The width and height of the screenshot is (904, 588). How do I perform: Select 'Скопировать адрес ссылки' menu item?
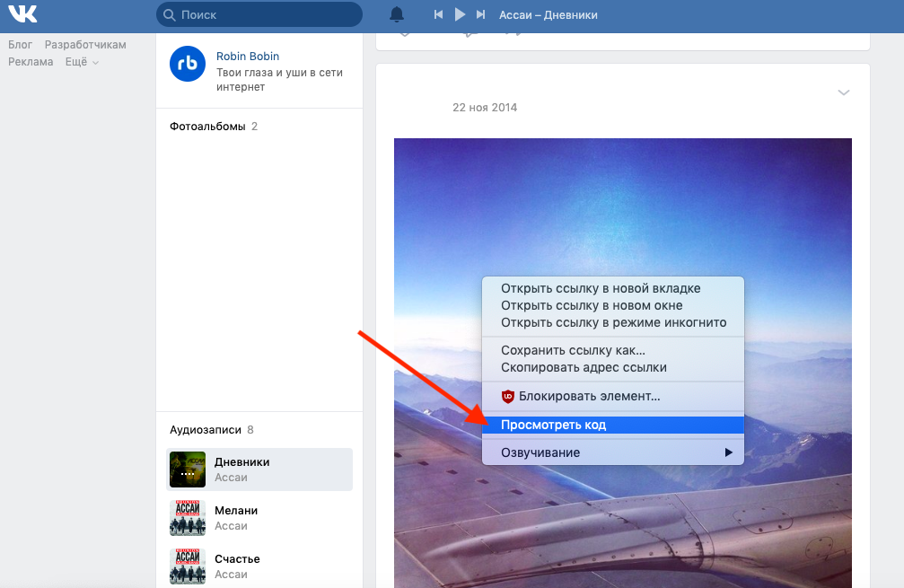point(584,367)
